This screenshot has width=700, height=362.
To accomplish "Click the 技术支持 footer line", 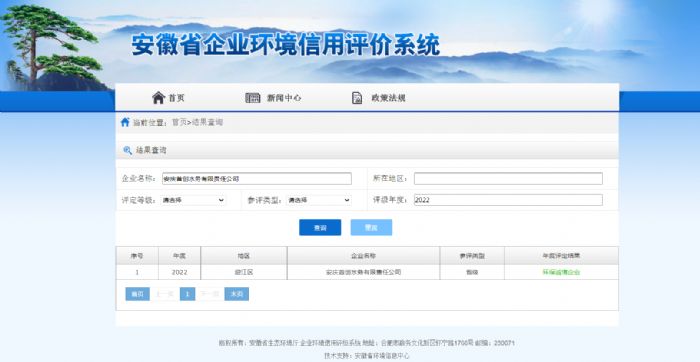I will 367,356.
